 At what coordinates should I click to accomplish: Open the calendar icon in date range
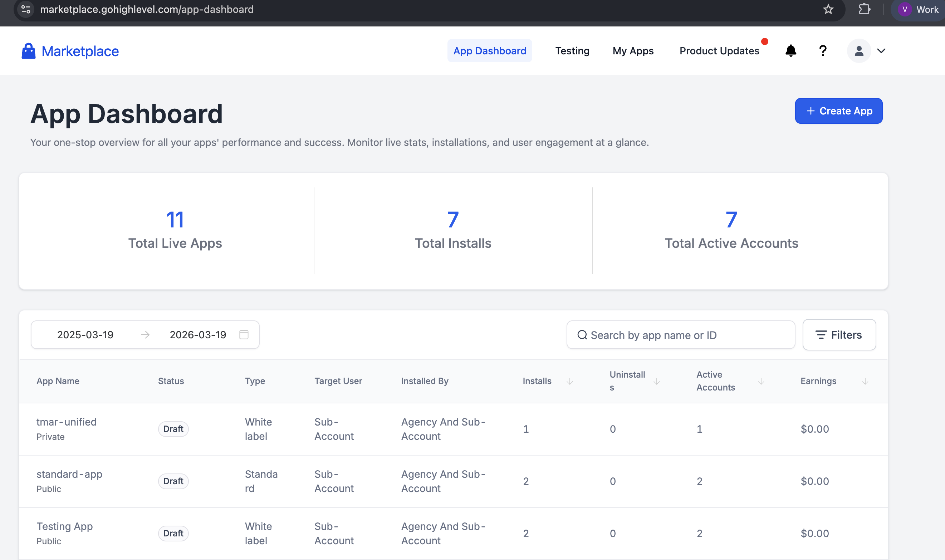tap(244, 335)
